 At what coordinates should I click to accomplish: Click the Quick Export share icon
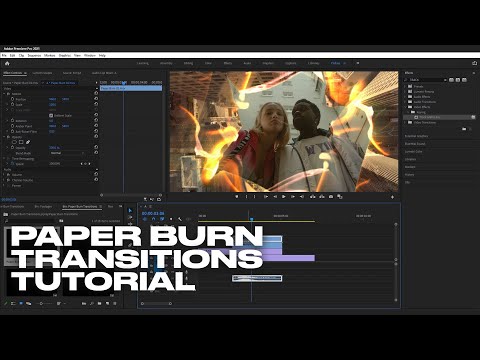coord(474,63)
